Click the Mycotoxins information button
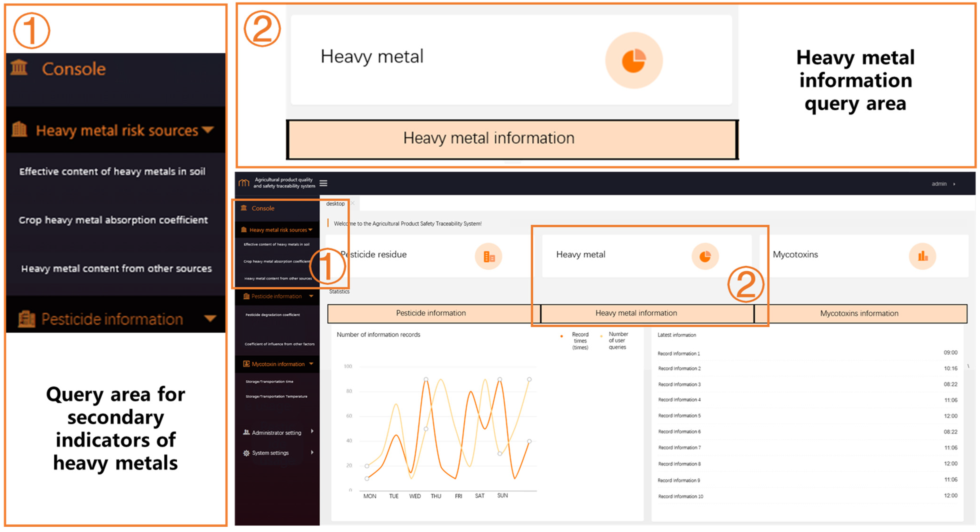The width and height of the screenshot is (980, 532). click(x=859, y=314)
